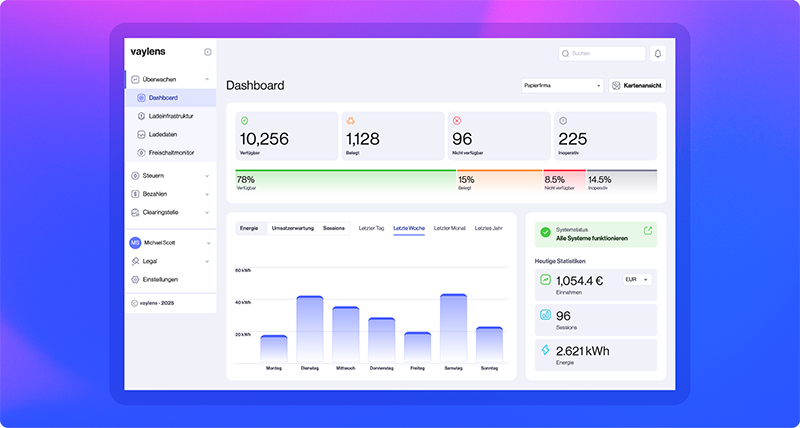
Task: Click the Montag bar in chart
Action: point(274,349)
